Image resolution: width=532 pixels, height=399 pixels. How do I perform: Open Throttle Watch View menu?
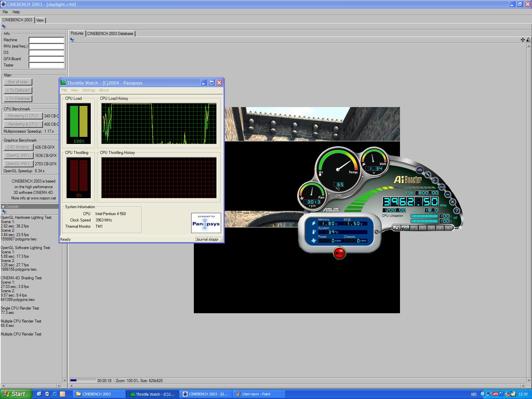[74, 90]
